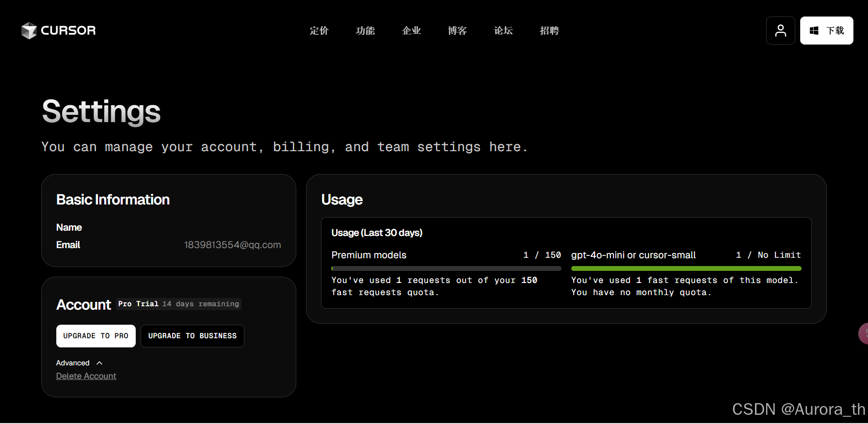Click the CURSOR wordmark in the header
The width and height of the screenshot is (868, 424).
tap(68, 31)
